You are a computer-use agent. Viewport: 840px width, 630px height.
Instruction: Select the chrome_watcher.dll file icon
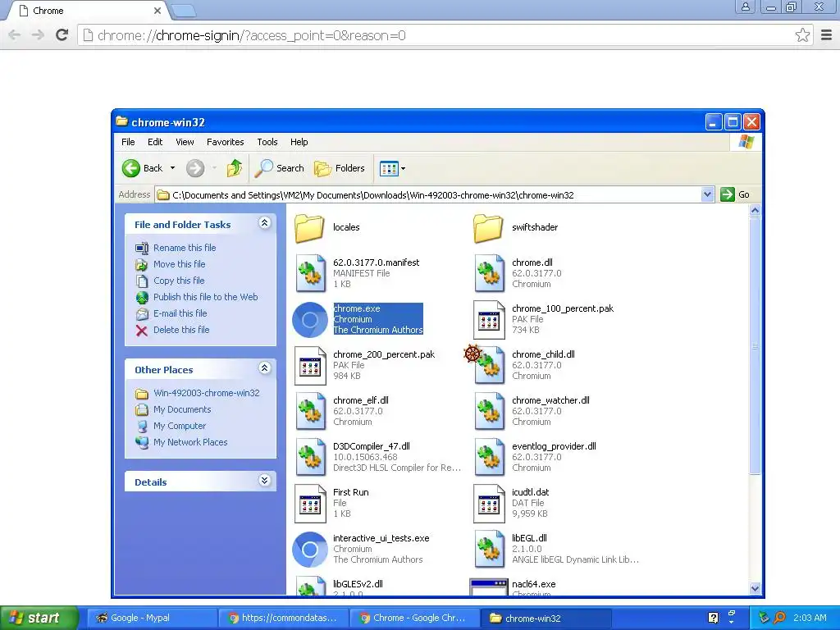[489, 412]
